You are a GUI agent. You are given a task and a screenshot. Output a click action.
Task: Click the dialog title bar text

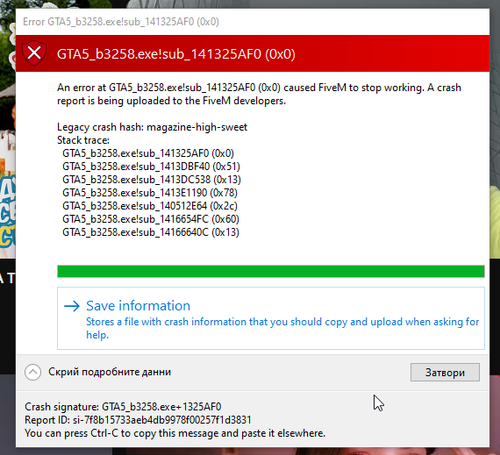121,22
